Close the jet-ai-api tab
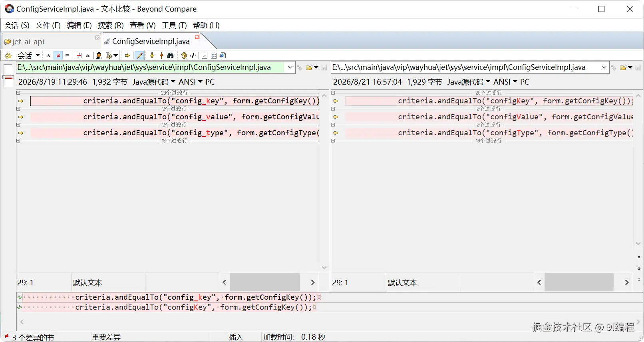644x342 pixels. [x=97, y=38]
